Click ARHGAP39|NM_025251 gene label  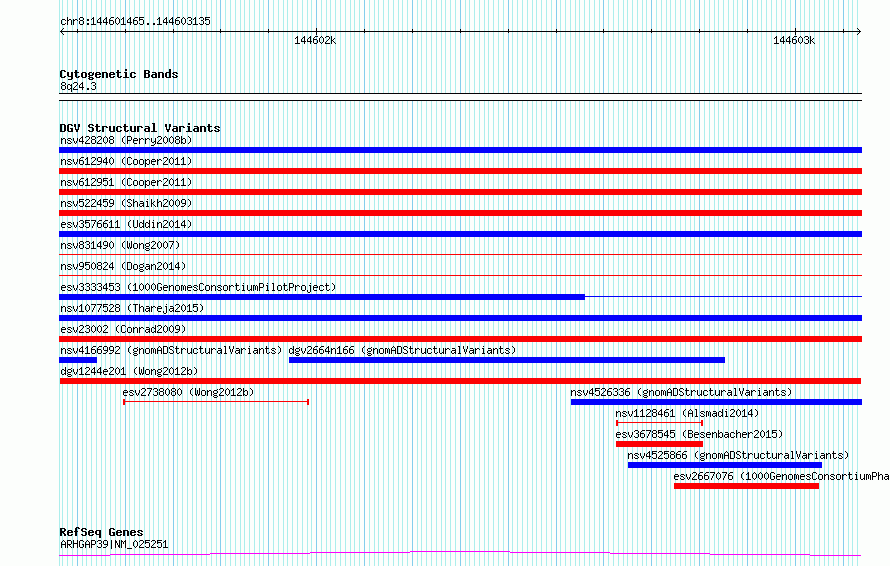(x=114, y=544)
